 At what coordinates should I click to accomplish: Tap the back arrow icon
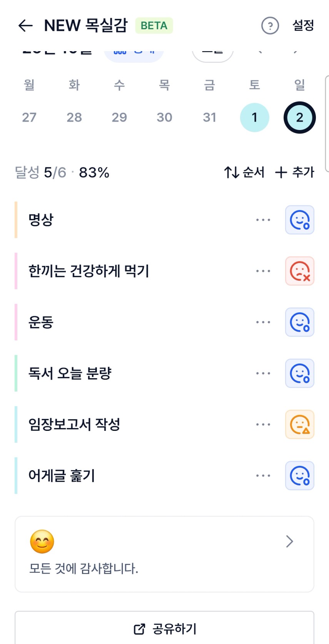tap(25, 26)
